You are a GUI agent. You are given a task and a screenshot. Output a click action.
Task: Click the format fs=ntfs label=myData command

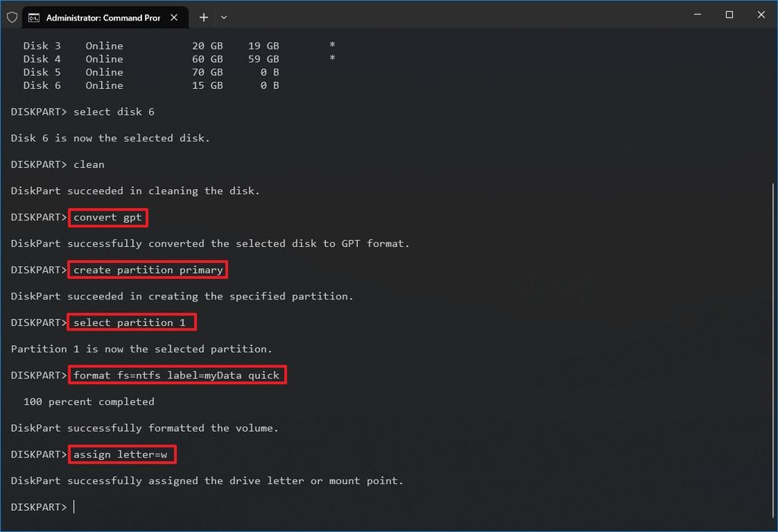click(176, 375)
